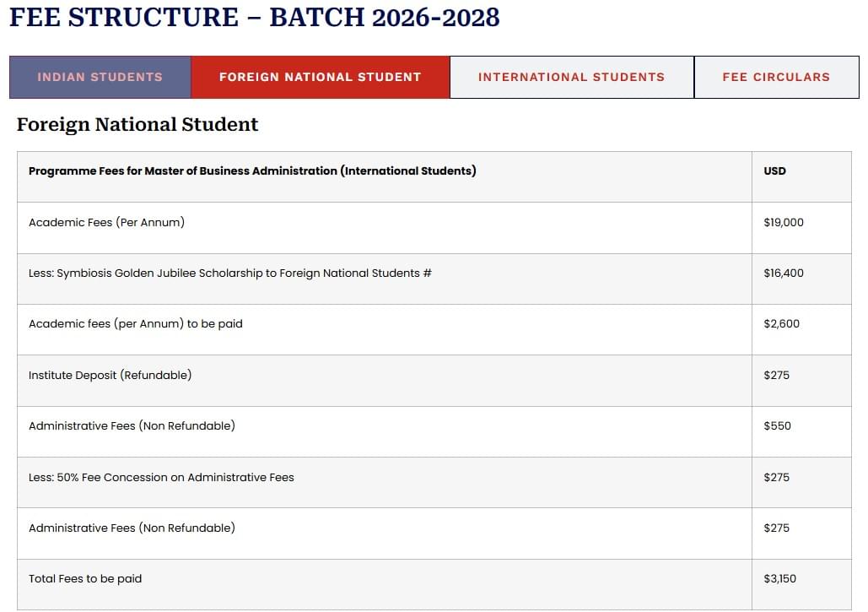Click the Academic Fees (Per Annum) row label

pyautogui.click(x=106, y=223)
